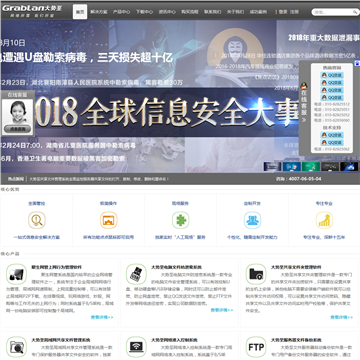360x360 pixels.
Task: Click the 专注专业 heading link
Action: [x=324, y=203]
